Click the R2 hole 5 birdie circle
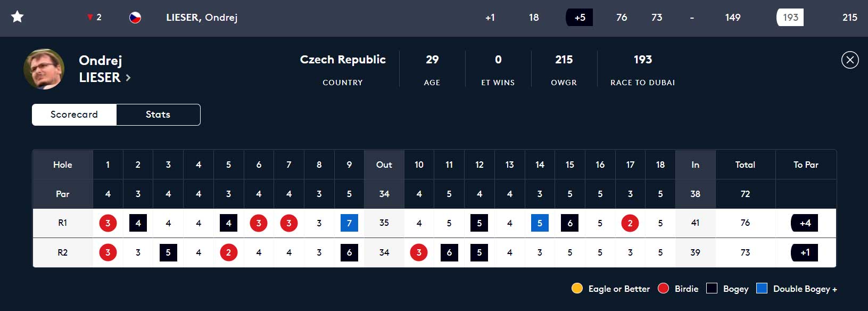The width and height of the screenshot is (868, 311). (228, 252)
